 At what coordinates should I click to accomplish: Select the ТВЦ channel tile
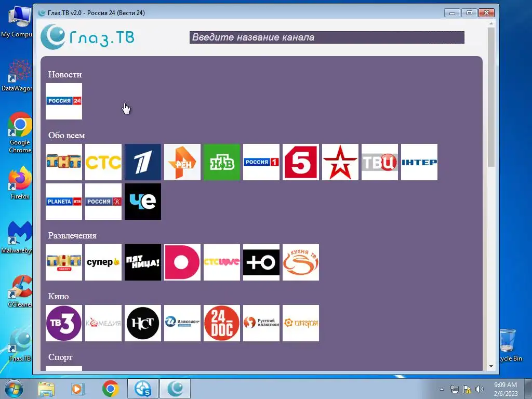[380, 162]
